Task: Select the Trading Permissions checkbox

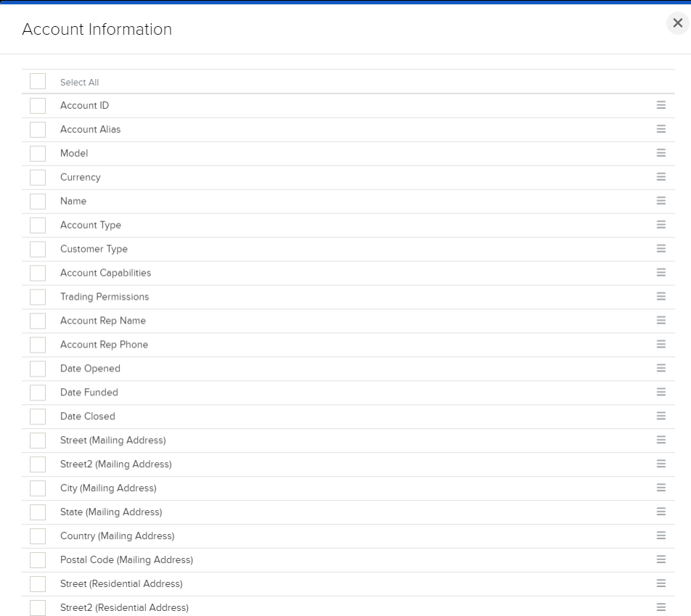Action: tap(38, 297)
